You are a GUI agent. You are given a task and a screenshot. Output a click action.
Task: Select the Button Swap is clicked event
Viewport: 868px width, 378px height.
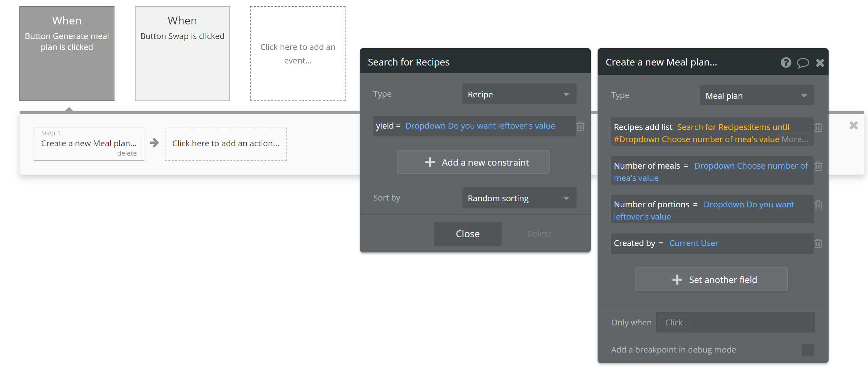coord(182,54)
